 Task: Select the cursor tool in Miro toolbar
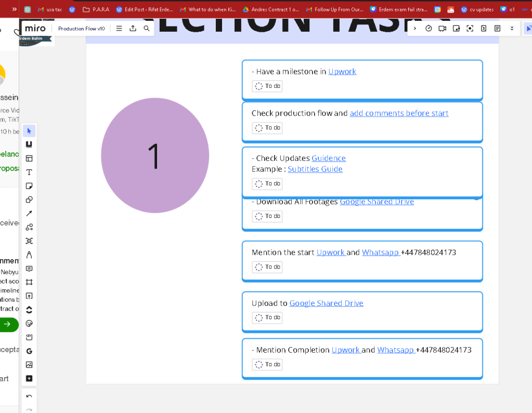(29, 131)
